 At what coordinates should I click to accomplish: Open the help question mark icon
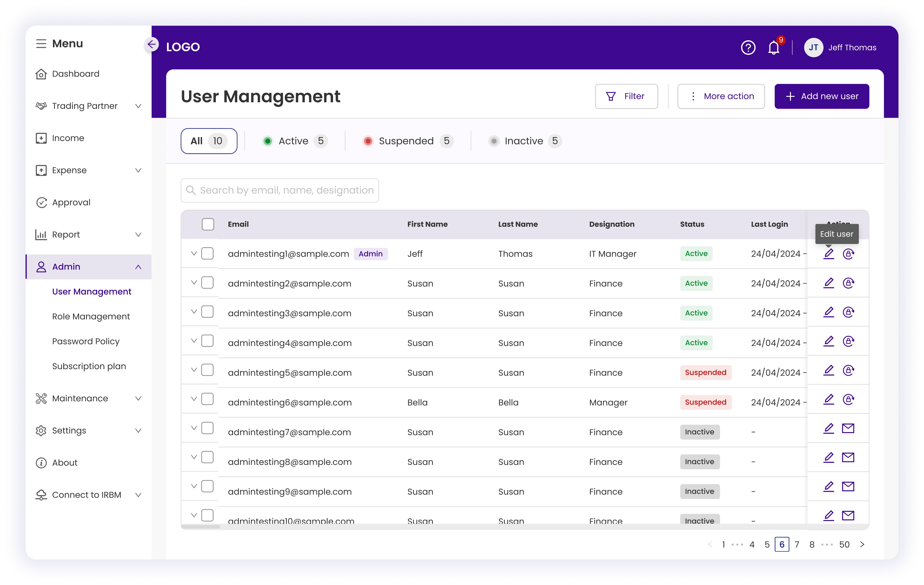[748, 48]
